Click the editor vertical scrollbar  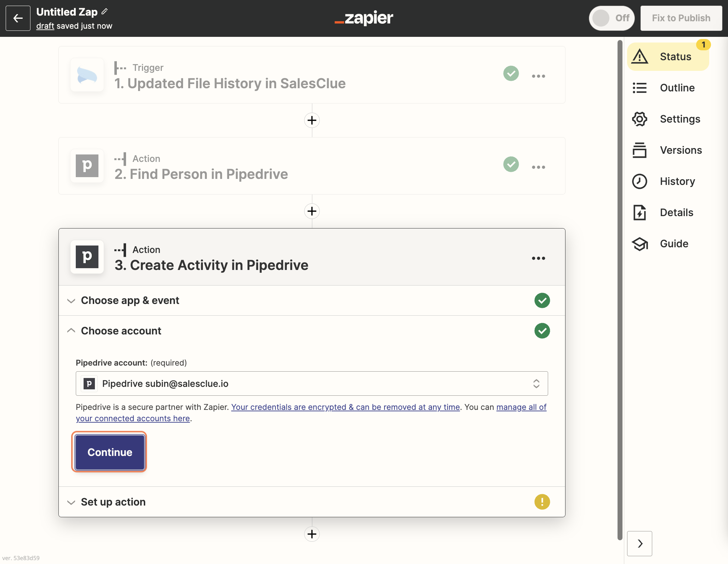(620, 291)
